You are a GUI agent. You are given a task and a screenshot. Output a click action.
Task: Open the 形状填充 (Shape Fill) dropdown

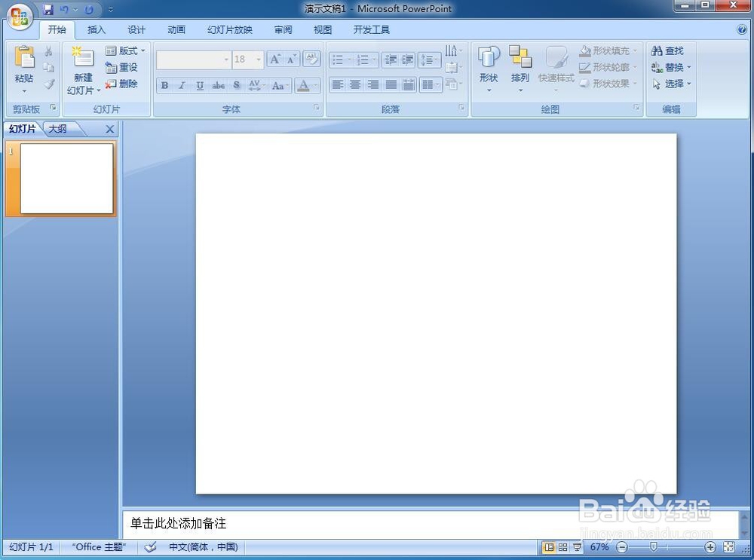click(608, 50)
